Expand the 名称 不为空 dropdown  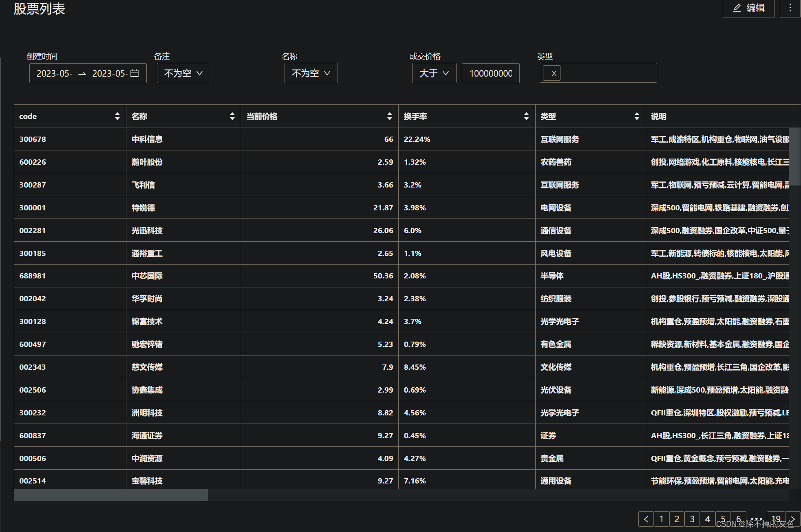coord(311,73)
